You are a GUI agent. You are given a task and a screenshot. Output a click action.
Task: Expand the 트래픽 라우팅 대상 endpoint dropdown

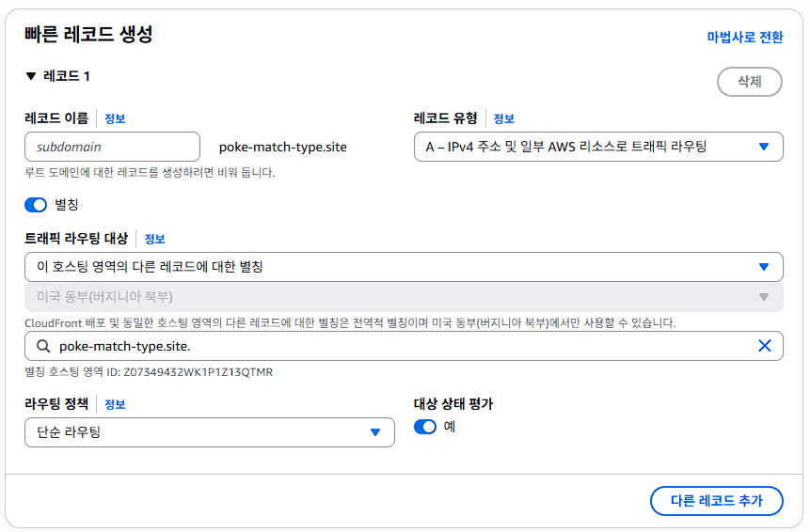404,267
